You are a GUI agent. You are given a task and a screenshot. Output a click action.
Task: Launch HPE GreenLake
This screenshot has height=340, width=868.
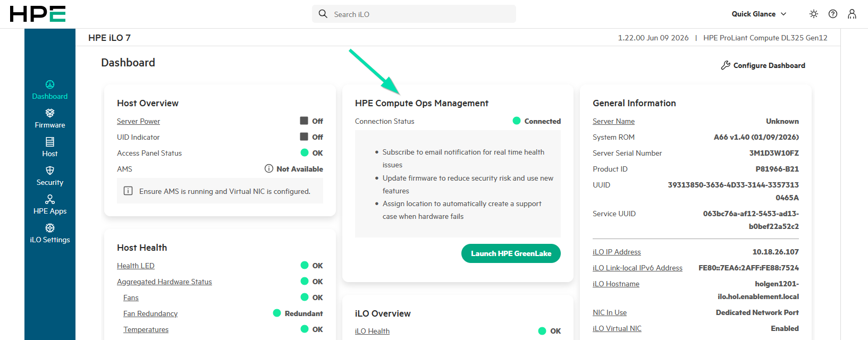511,253
